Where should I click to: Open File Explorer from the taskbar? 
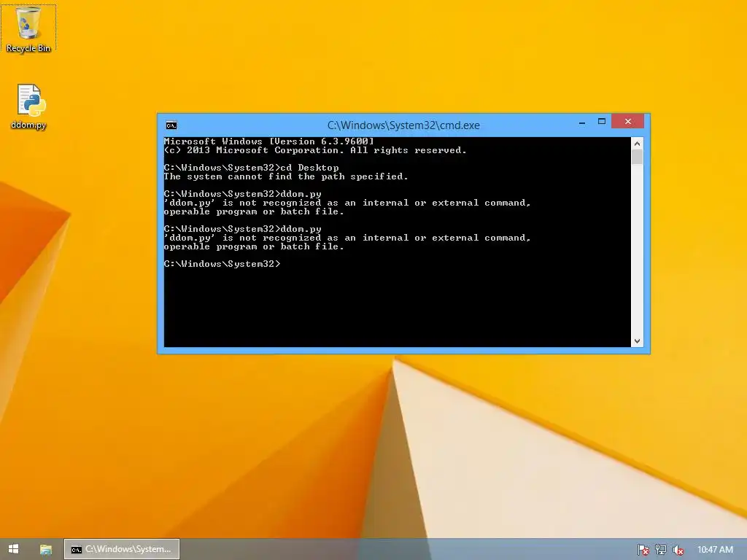click(x=45, y=550)
